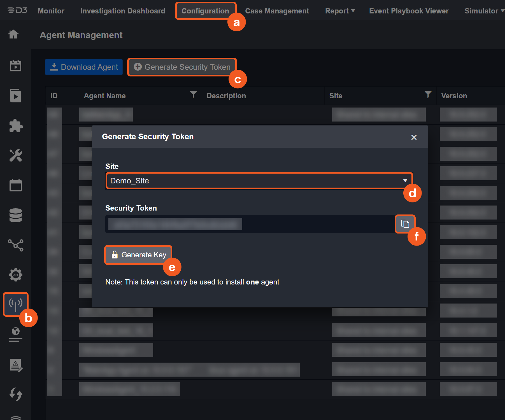The height and width of the screenshot is (420, 505).
Task: Filter the Agent Name column
Action: (193, 95)
